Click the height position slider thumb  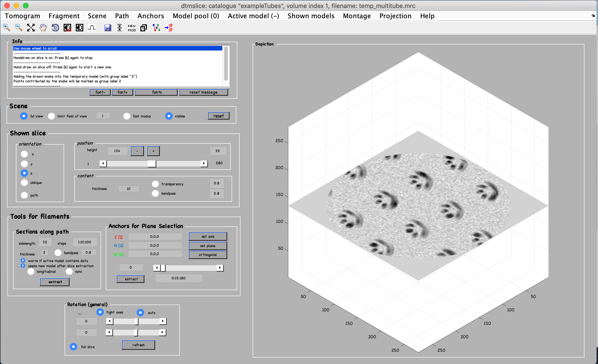tap(152, 164)
